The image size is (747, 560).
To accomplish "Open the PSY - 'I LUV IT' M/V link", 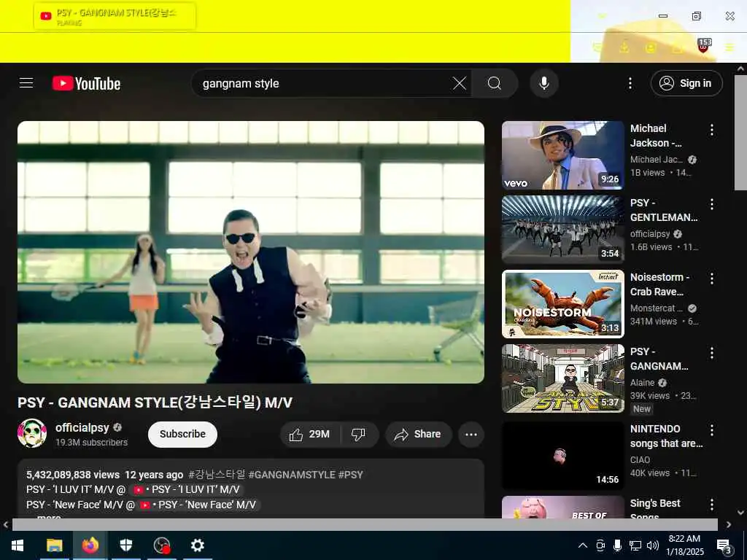I will [188, 489].
